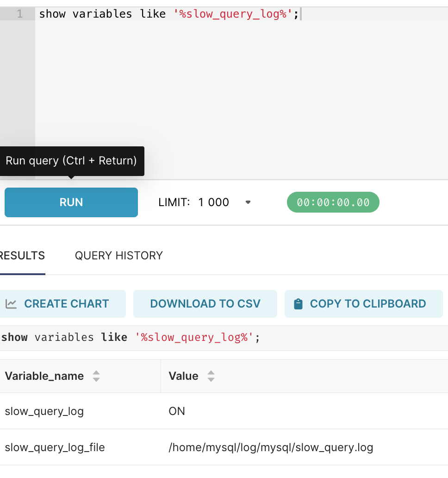The width and height of the screenshot is (448, 478).
Task: Open the QUERY HISTORY tab
Action: coord(119,256)
